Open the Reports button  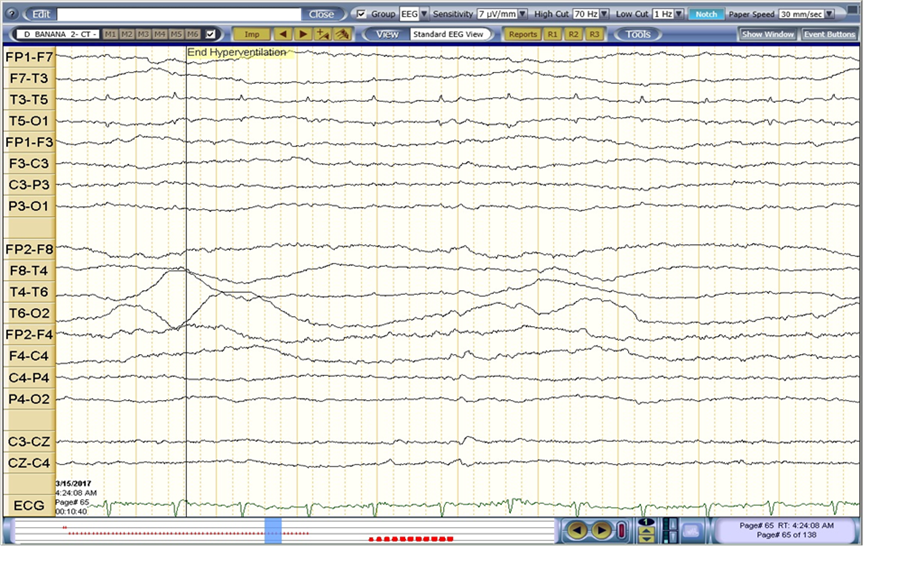[x=522, y=34]
